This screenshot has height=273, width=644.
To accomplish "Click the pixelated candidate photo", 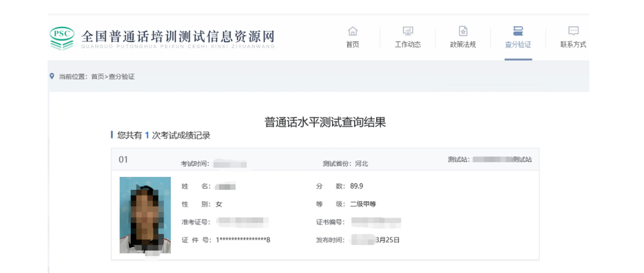I will [145, 215].
